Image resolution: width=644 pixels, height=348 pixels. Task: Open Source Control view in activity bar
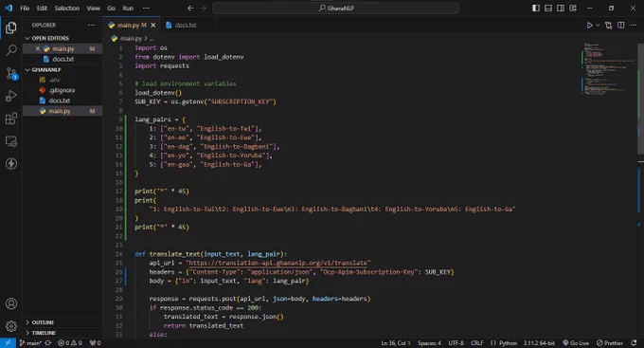point(11,73)
